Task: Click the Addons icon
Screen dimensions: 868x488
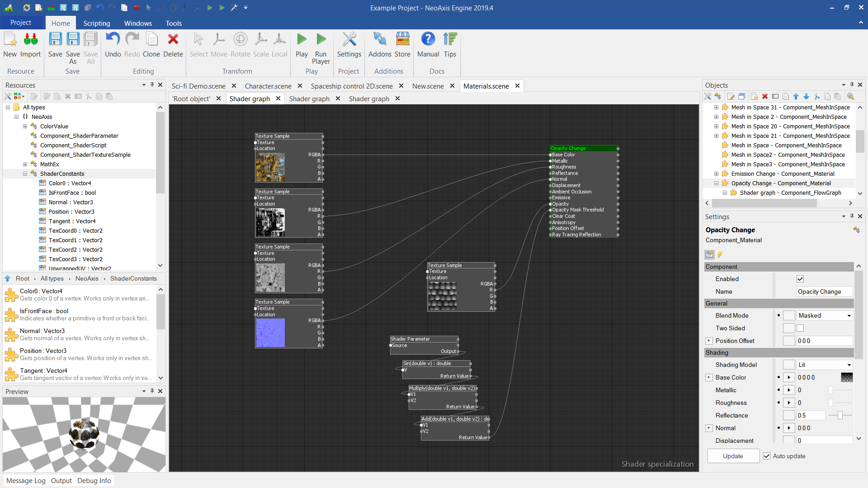Action: [x=380, y=40]
